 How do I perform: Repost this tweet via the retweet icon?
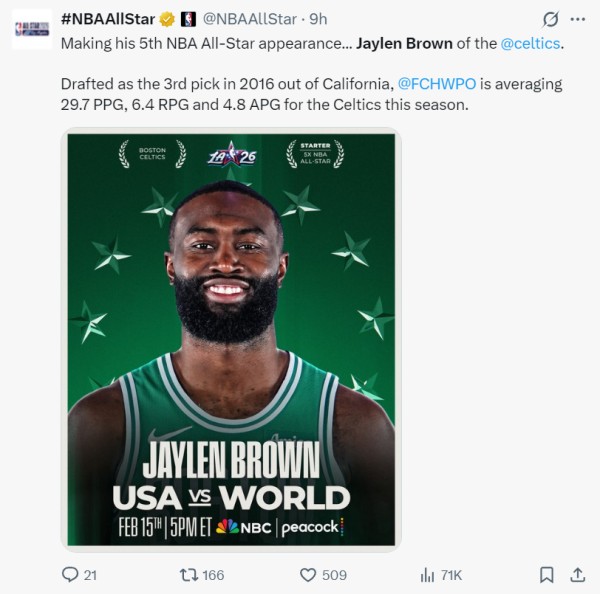[189, 575]
